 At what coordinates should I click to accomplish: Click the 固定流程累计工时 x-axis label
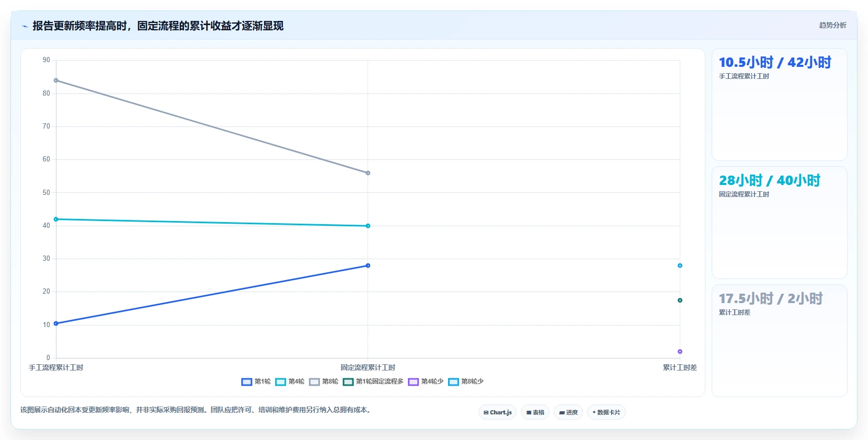[368, 367]
